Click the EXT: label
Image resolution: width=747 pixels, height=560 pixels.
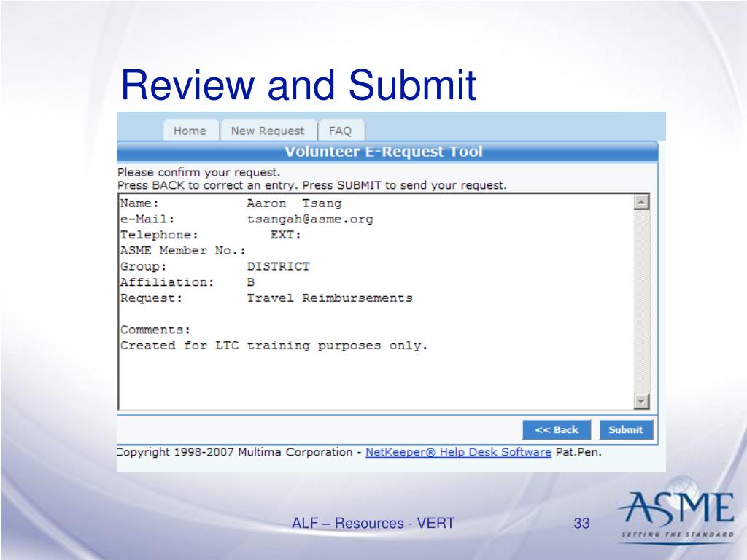286,235
